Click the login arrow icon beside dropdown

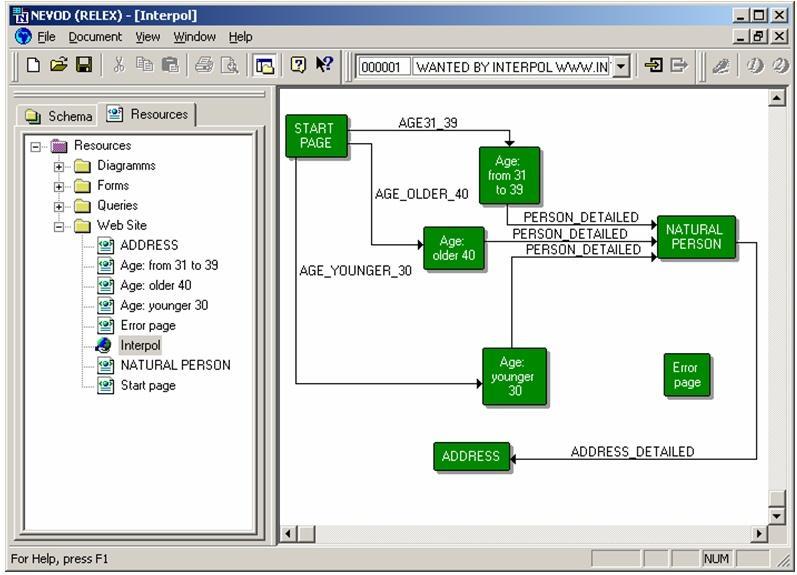point(653,66)
